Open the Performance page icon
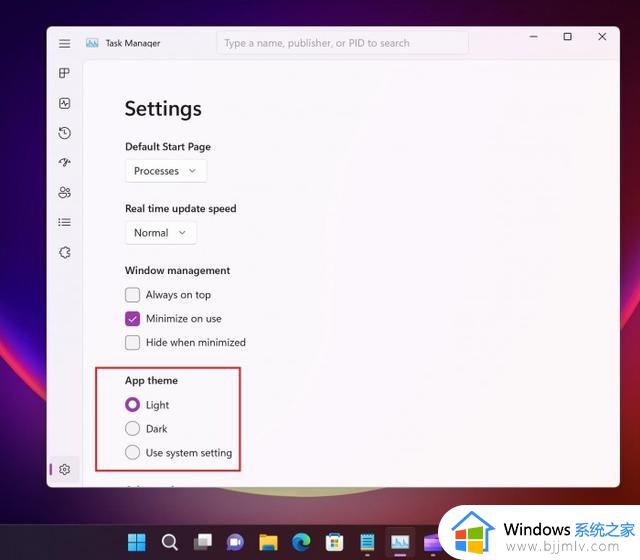The image size is (640, 560). [64, 103]
